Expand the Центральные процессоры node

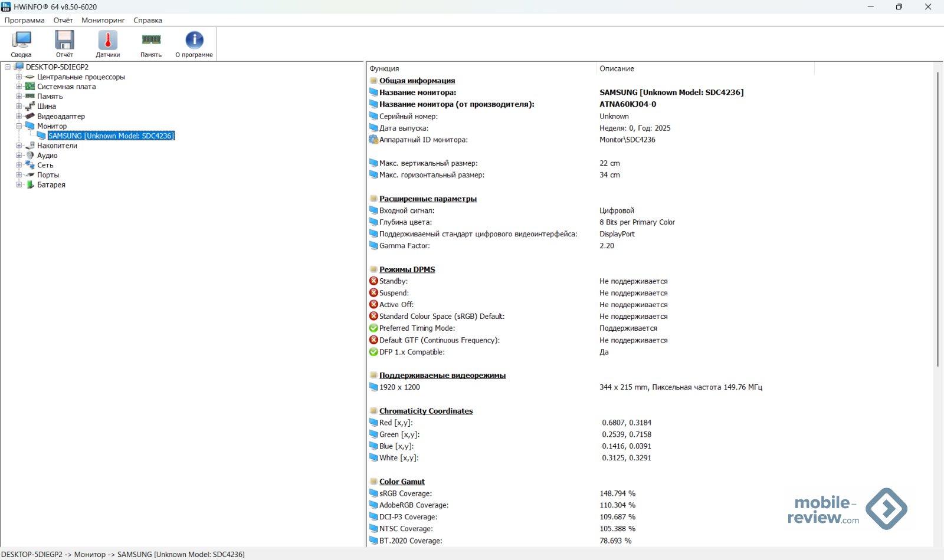coord(19,77)
